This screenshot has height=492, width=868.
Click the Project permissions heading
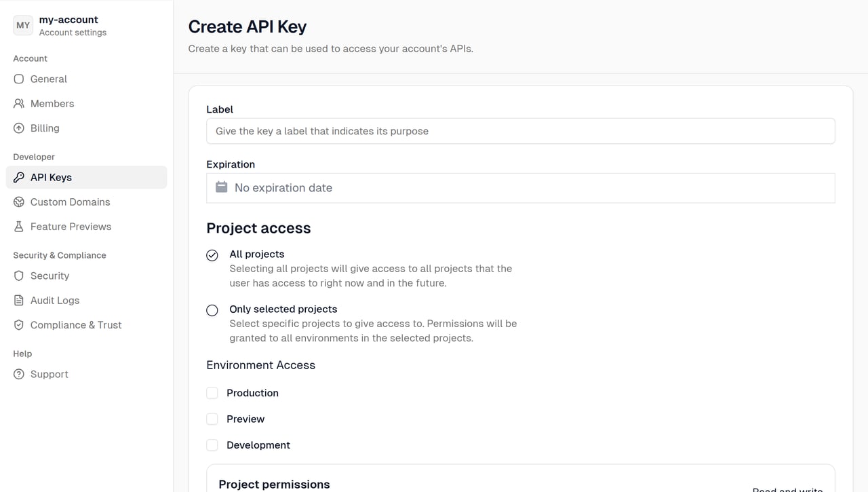pyautogui.click(x=274, y=484)
